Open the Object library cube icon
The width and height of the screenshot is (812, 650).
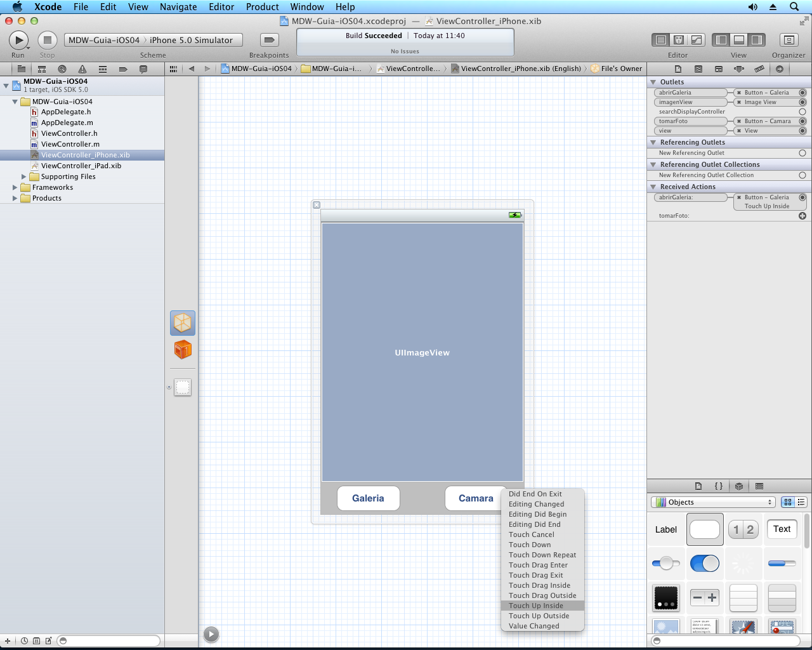pyautogui.click(x=739, y=486)
